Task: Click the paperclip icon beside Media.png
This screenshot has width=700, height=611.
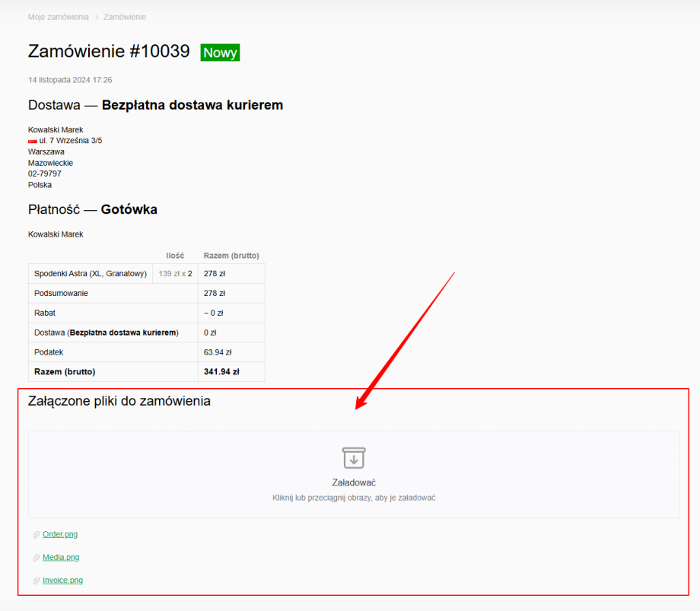Action: [x=36, y=558]
